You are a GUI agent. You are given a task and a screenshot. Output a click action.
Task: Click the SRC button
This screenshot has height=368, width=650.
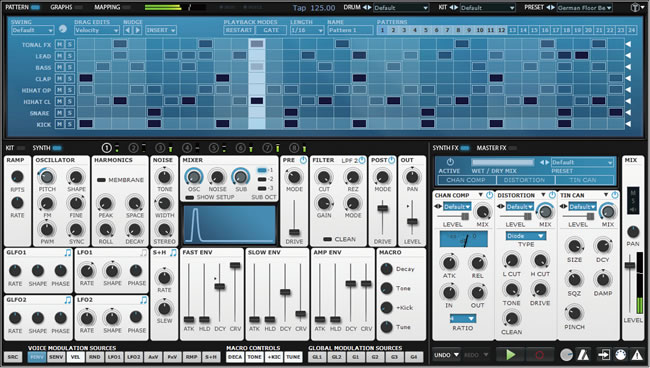click(12, 357)
